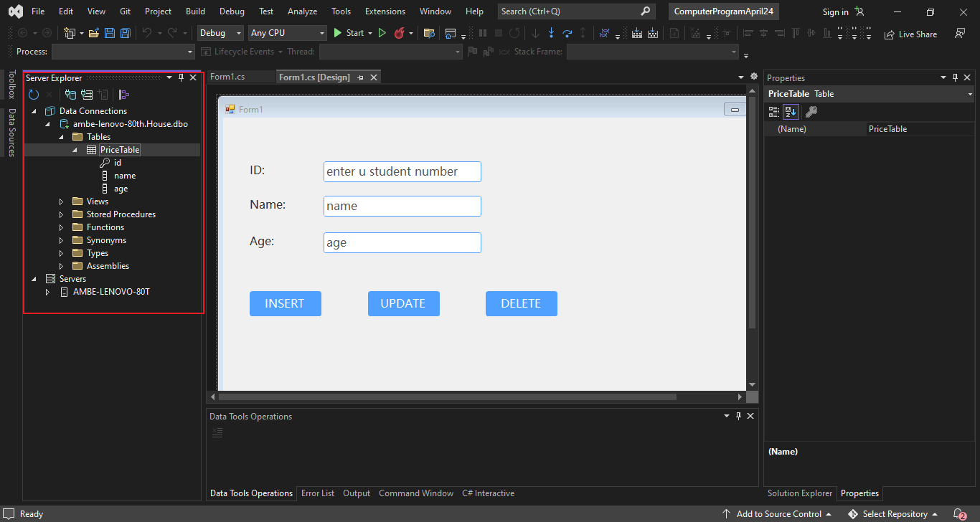
Task: Click Connect to Server icon in Server Explorer
Action: (x=87, y=94)
